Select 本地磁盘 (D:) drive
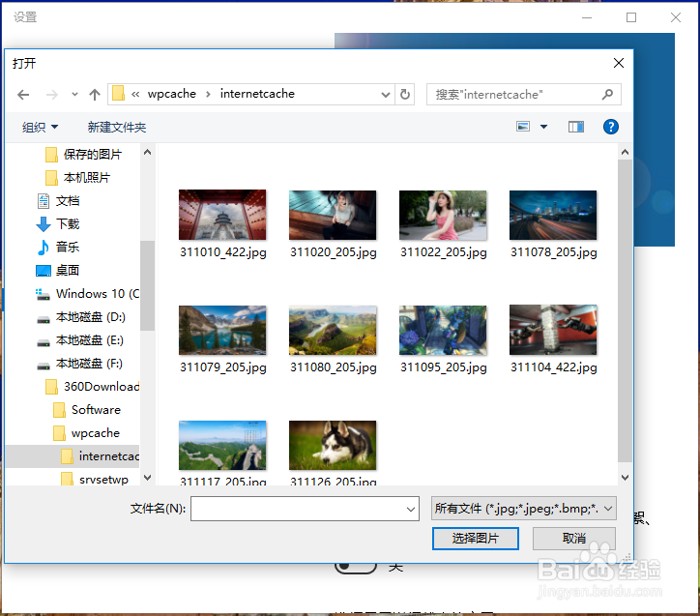 (81, 317)
